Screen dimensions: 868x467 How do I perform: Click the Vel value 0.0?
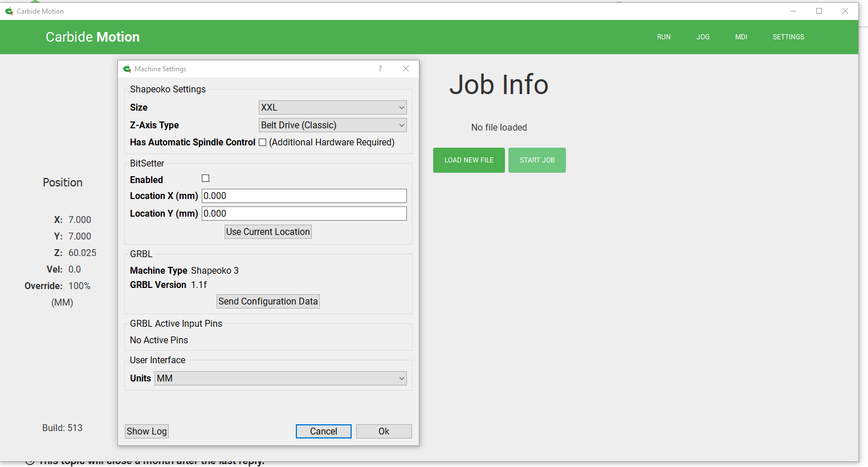[x=75, y=269]
